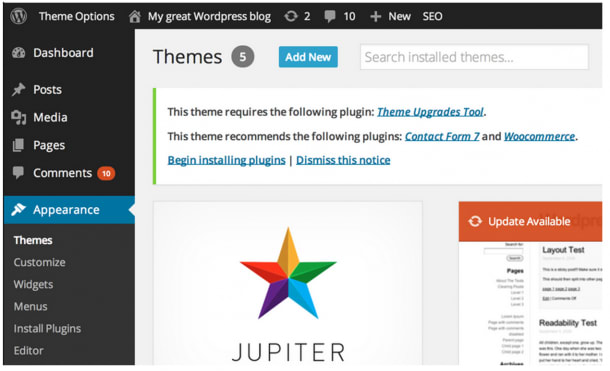
Task: Open Install Plugins submenu item
Action: pos(47,329)
